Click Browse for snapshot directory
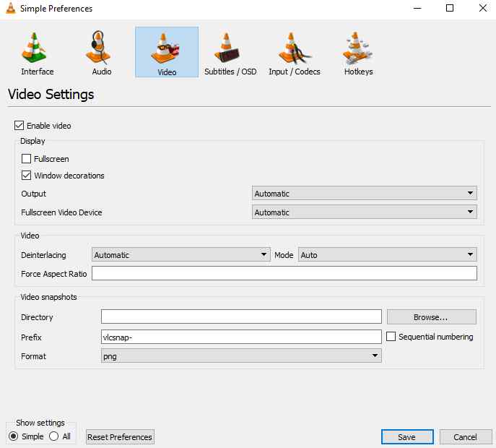The image size is (496, 448). tap(432, 317)
